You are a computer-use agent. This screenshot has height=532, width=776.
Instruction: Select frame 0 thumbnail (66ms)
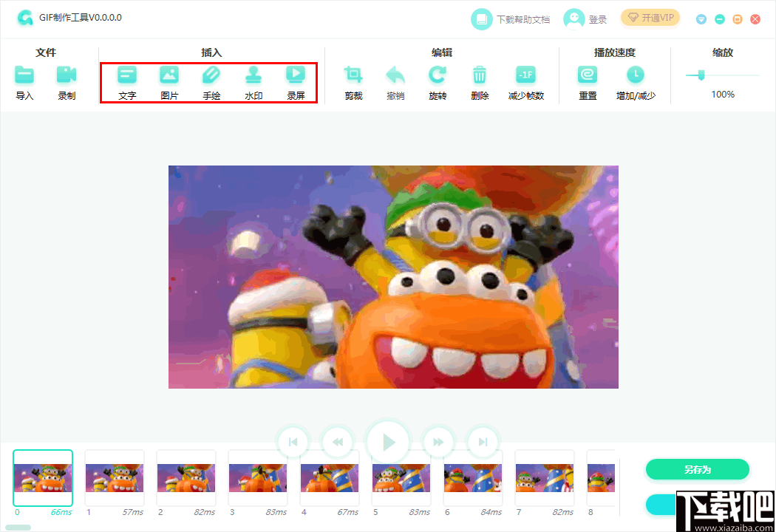[43, 477]
